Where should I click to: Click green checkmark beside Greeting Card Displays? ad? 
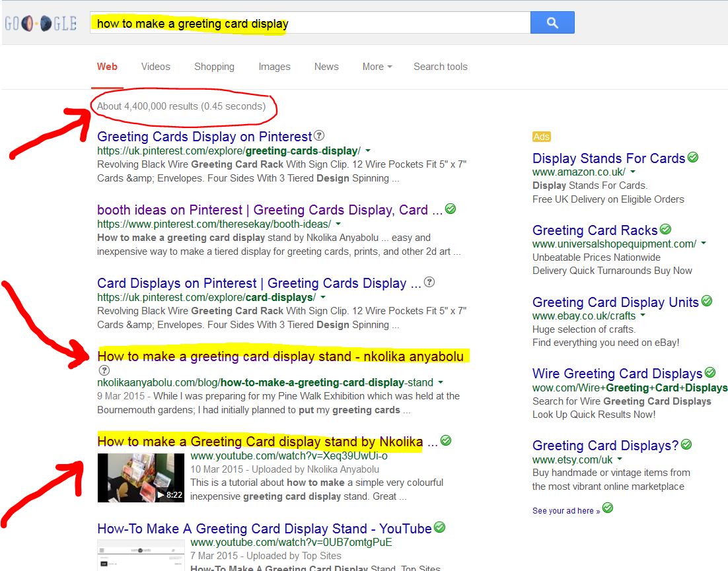686,444
